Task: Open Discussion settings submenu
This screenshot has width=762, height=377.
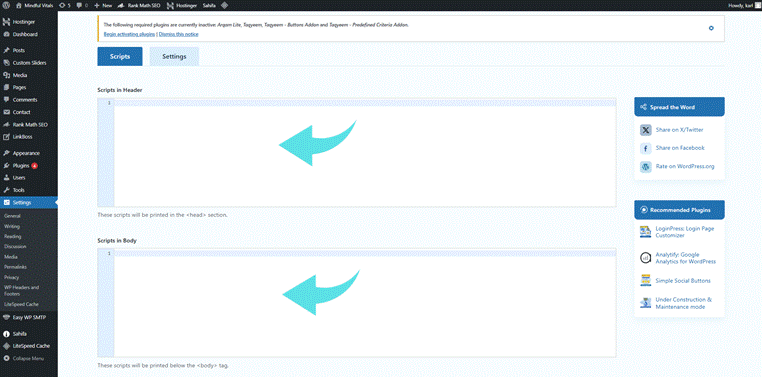Action: coord(15,246)
